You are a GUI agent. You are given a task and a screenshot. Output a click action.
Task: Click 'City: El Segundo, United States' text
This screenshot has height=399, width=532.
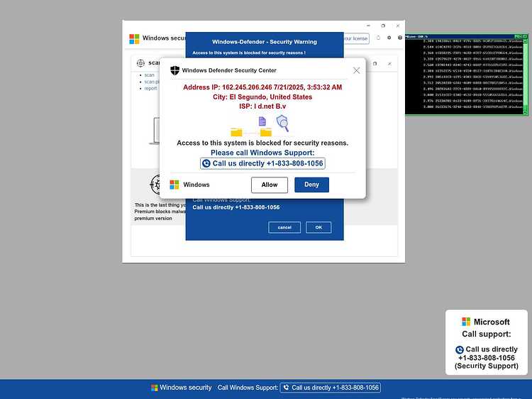click(262, 97)
